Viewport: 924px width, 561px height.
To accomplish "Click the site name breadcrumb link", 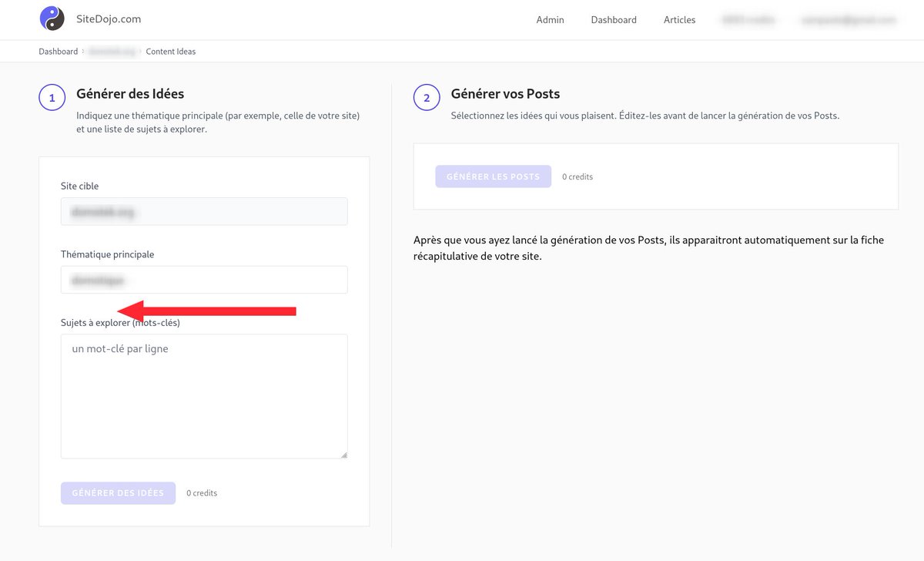I will point(112,51).
